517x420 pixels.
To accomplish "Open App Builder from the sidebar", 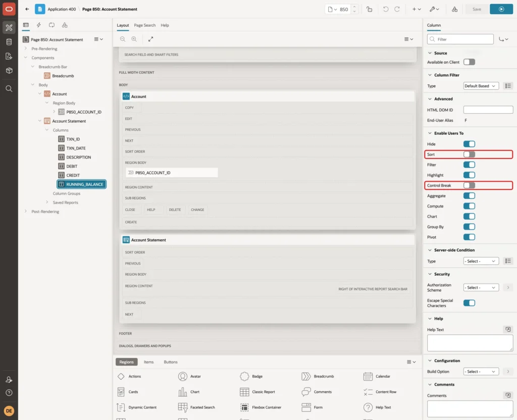I will pyautogui.click(x=9, y=28).
